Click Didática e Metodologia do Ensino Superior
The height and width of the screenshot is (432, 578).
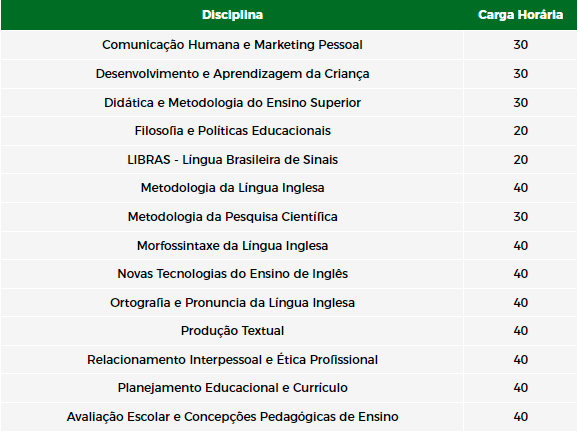[x=232, y=102]
